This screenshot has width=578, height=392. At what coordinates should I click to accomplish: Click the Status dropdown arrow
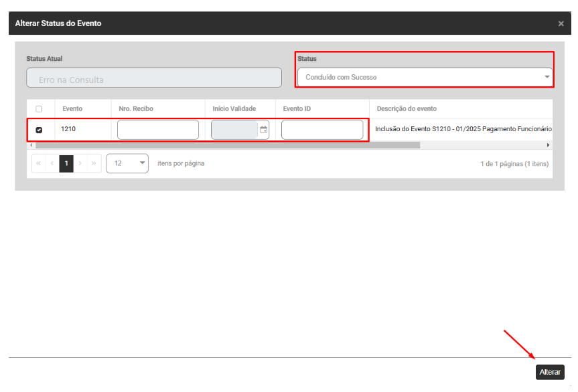[x=547, y=78]
